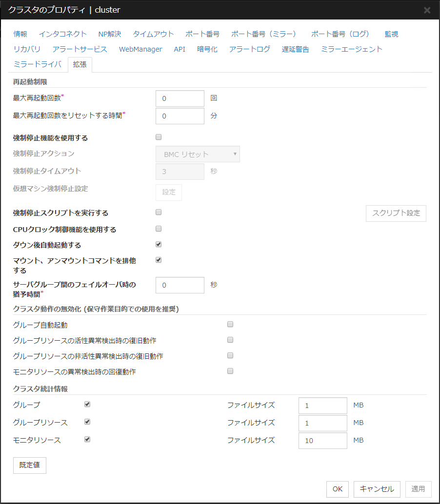
Task: Uncheck モニタリソース statistics checkbox
Action: [x=87, y=439]
